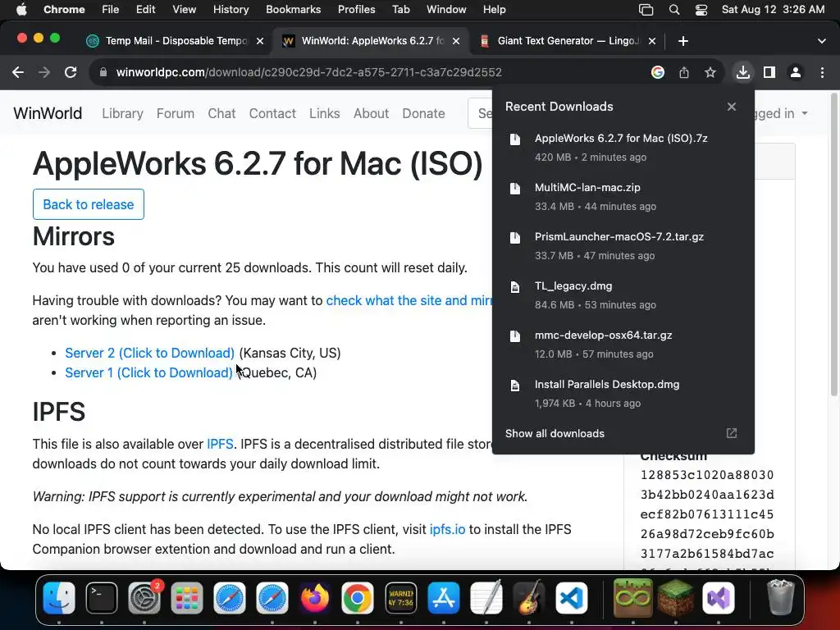
Task: Open GarageBand from the dock
Action: [x=529, y=598]
